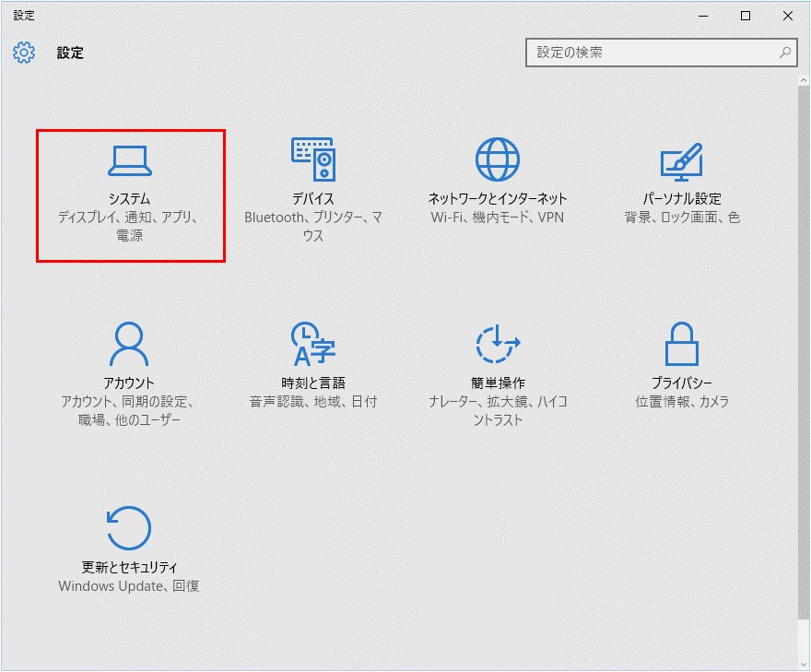Viewport: 811px width, 672px height.
Task: Click the アカウント person icon
Action: click(x=129, y=344)
